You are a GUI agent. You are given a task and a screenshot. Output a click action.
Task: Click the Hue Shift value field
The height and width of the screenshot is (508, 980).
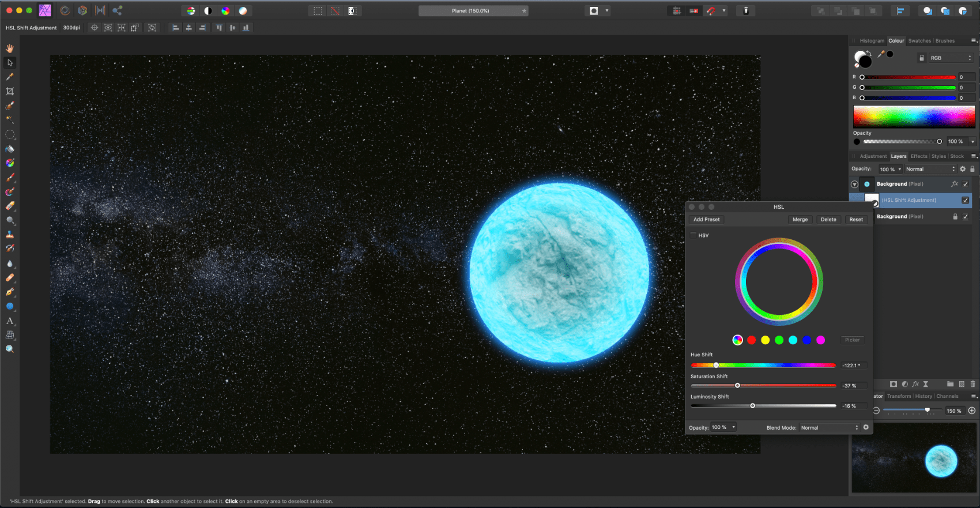pyautogui.click(x=852, y=366)
